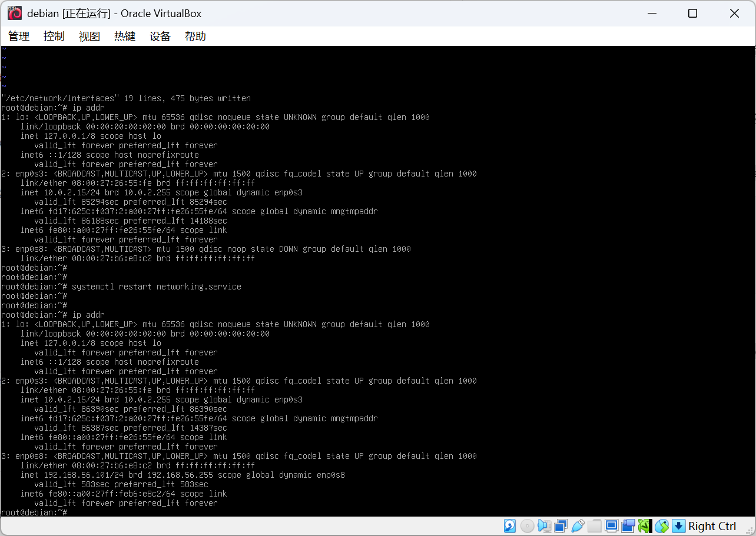Click the systemctl restart networking.service command line
Screen dimensions: 756x536
(x=121, y=287)
